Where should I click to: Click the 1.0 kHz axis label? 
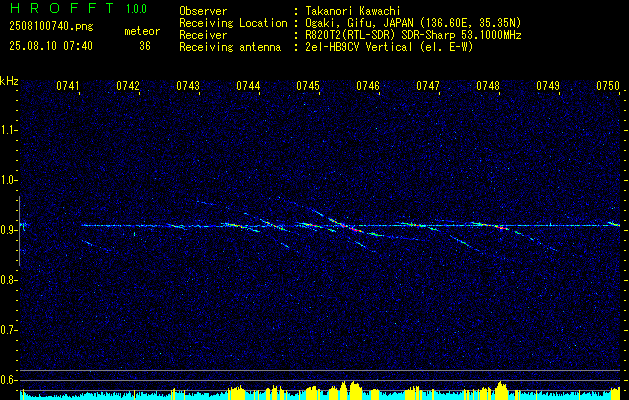(9, 180)
